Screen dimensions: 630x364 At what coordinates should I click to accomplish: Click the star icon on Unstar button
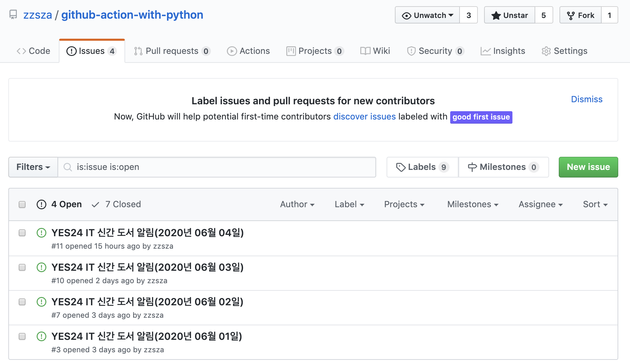(x=496, y=16)
